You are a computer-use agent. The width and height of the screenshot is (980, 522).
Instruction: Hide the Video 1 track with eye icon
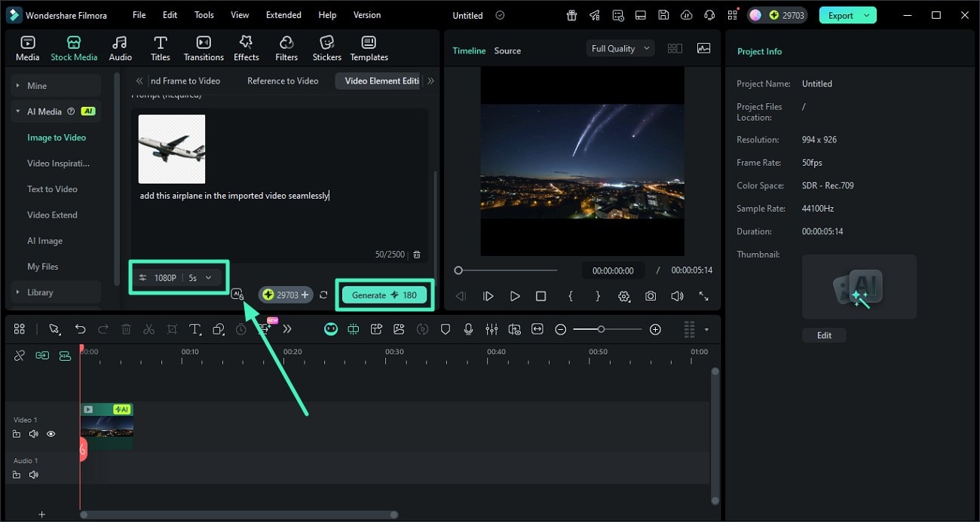tap(51, 434)
